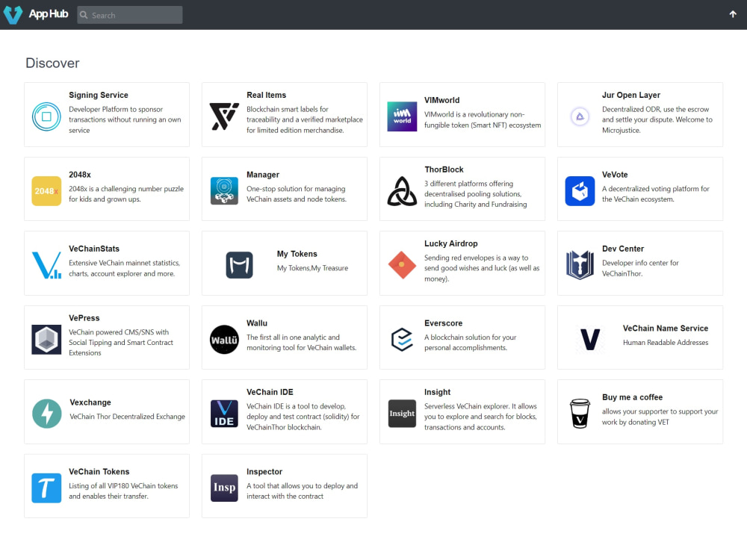Viewport: 747px width, 560px height.
Task: Click the Insight title
Action: tap(437, 392)
